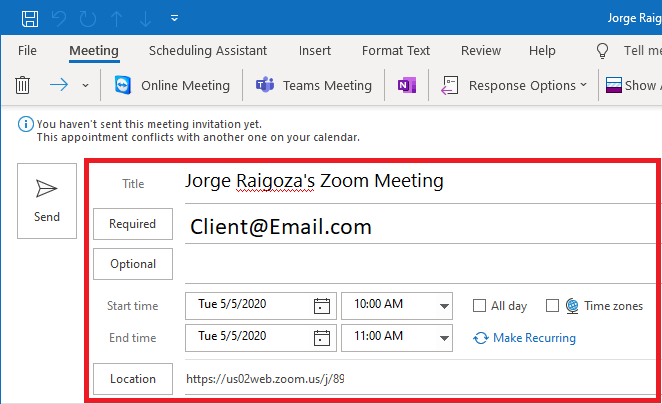This screenshot has width=662, height=404.
Task: Click the Required attendees button
Action: 132,224
